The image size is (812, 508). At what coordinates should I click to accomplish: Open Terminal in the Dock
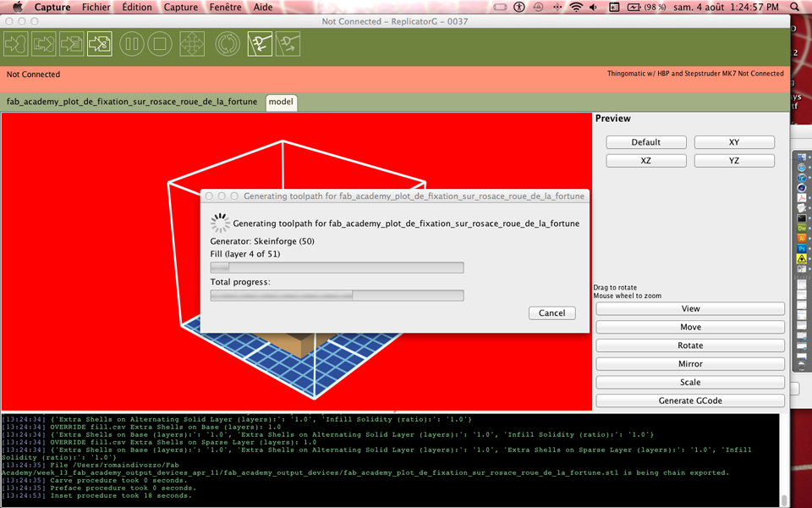pyautogui.click(x=802, y=218)
